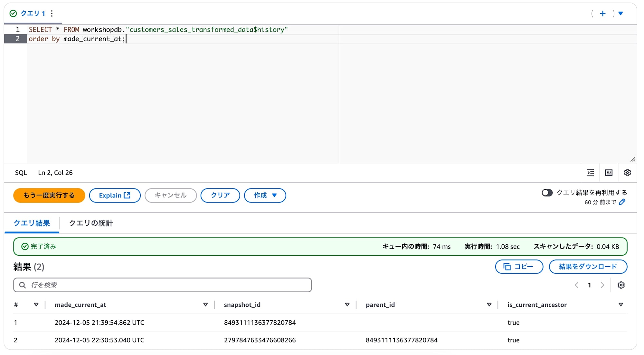This screenshot has height=355, width=644.
Task: Switch to クエリの統計 tab
Action: [91, 223]
